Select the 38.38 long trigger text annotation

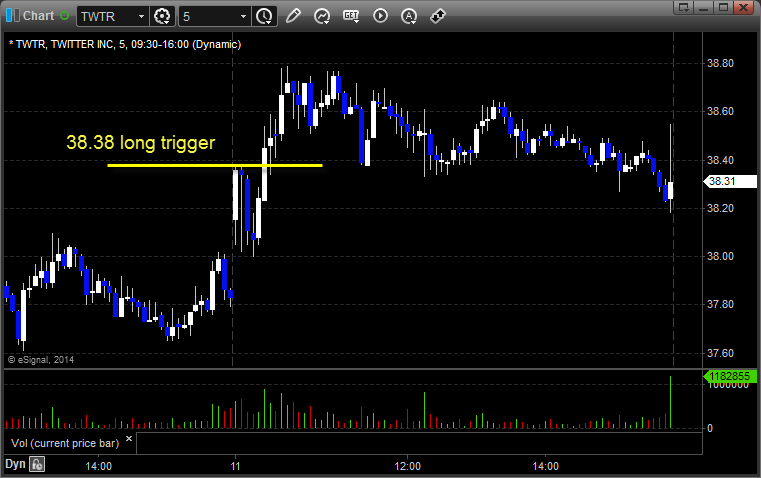141,143
